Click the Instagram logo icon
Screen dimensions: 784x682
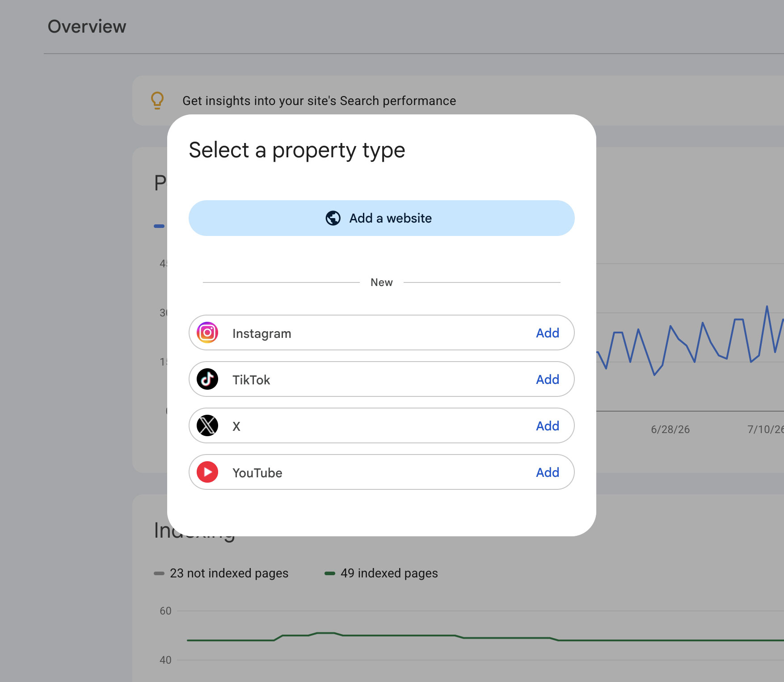207,333
